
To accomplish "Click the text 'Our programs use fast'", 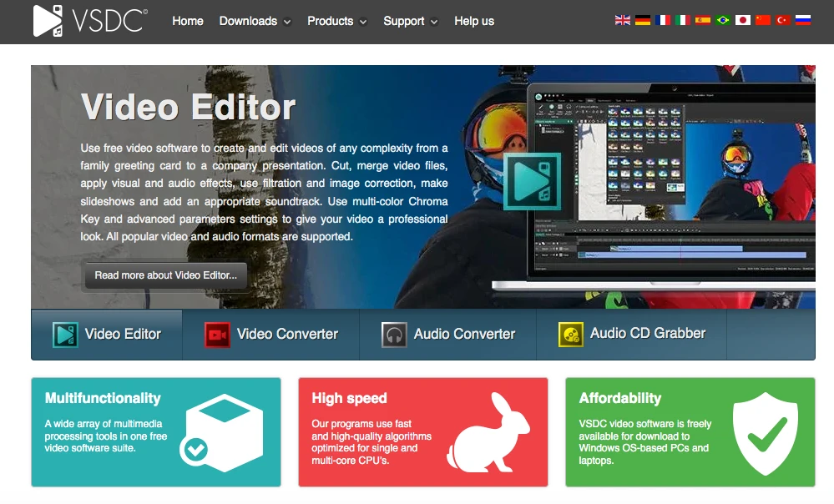I will tap(361, 424).
